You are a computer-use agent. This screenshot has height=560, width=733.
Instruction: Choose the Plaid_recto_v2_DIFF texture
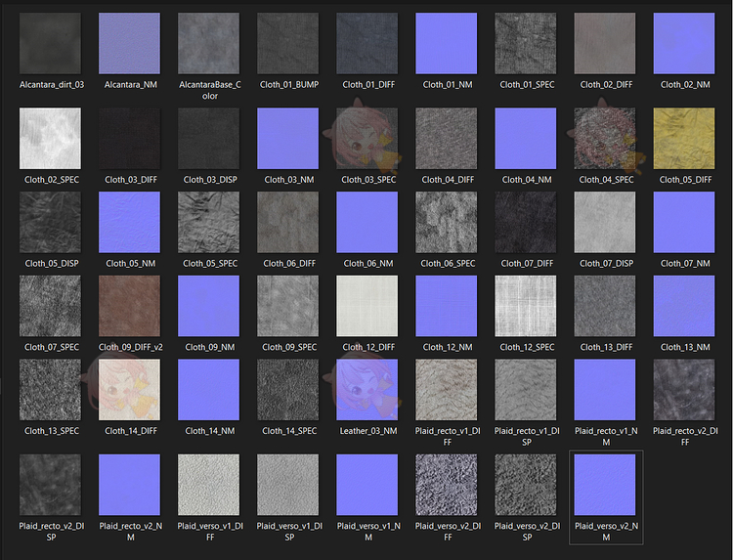tap(684, 389)
